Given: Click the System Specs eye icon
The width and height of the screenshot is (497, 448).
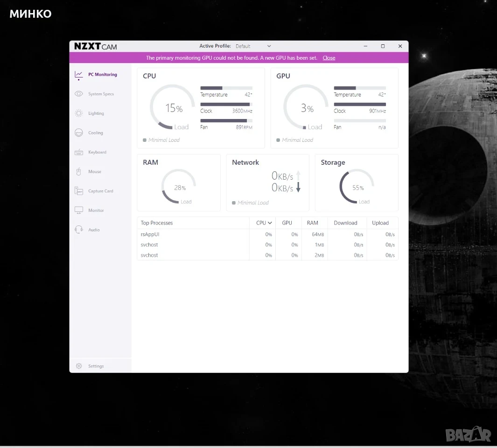Looking at the screenshot, I should point(78,94).
